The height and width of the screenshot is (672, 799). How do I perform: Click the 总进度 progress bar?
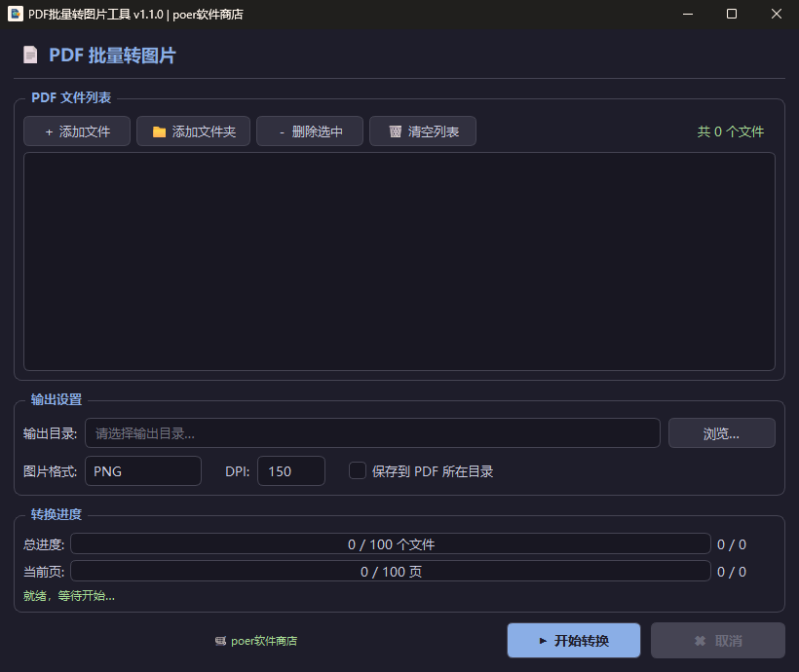pos(391,544)
